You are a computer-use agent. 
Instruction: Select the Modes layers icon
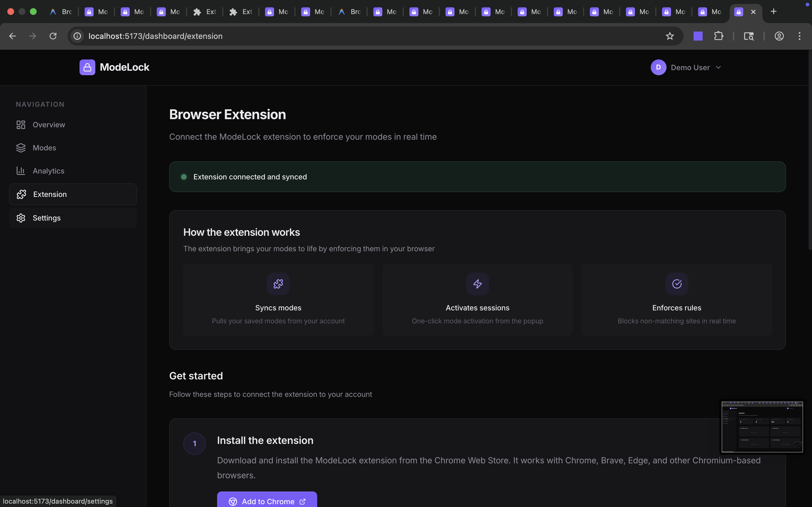click(21, 148)
